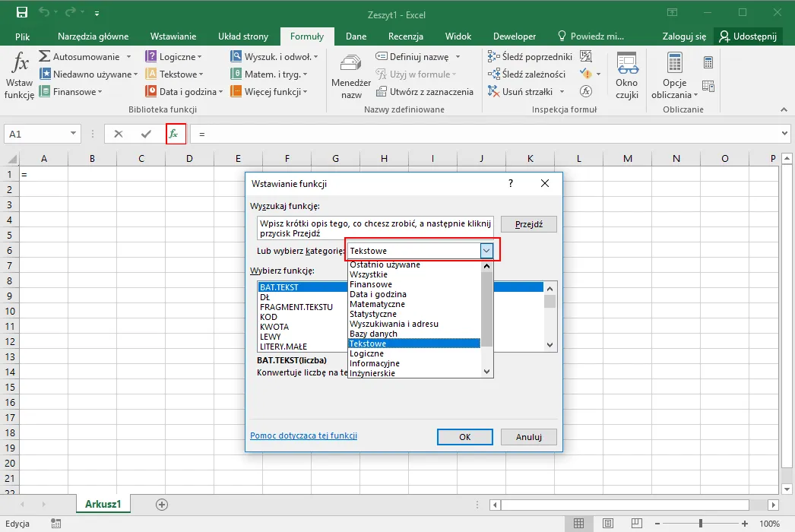Add new sheet with plus icon

[162, 504]
